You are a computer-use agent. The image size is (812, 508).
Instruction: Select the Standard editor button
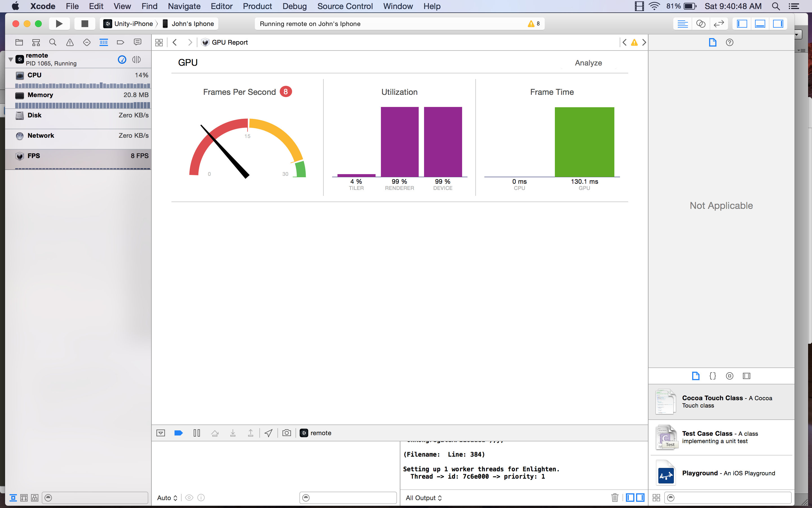click(x=683, y=24)
